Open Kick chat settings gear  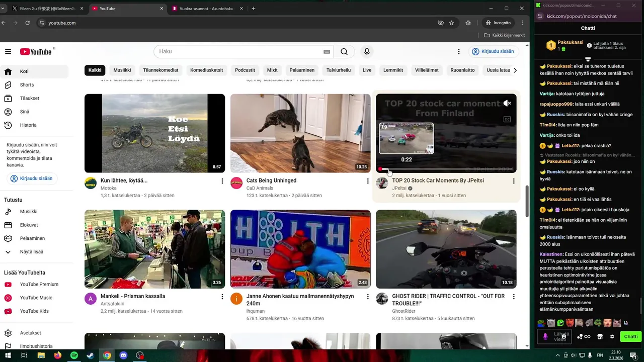[612, 337]
